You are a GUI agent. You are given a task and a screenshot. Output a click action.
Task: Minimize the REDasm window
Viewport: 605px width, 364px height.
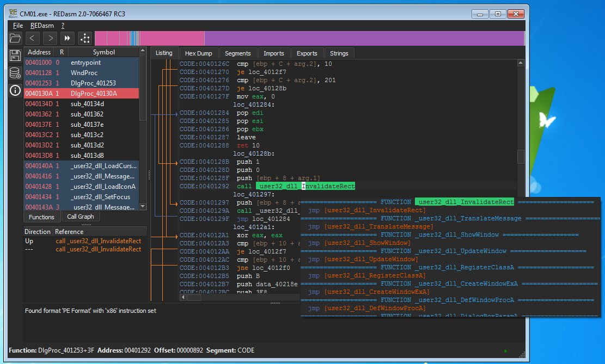(x=480, y=14)
